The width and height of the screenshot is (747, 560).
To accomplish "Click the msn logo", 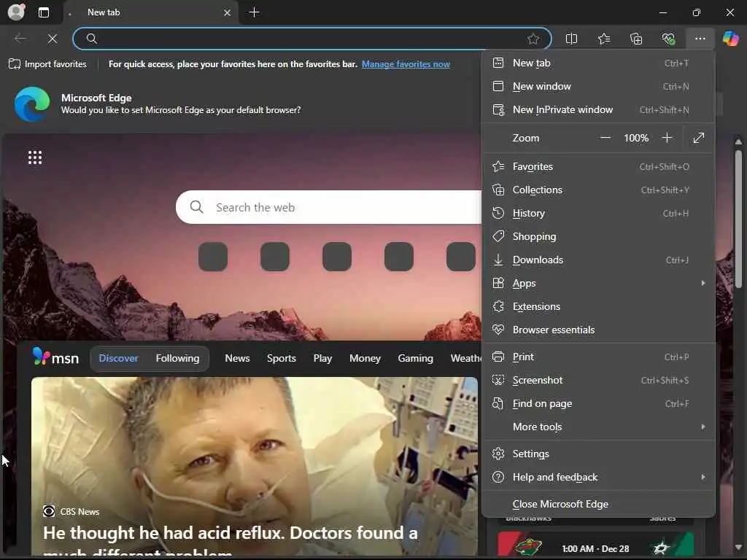I will 55,357.
